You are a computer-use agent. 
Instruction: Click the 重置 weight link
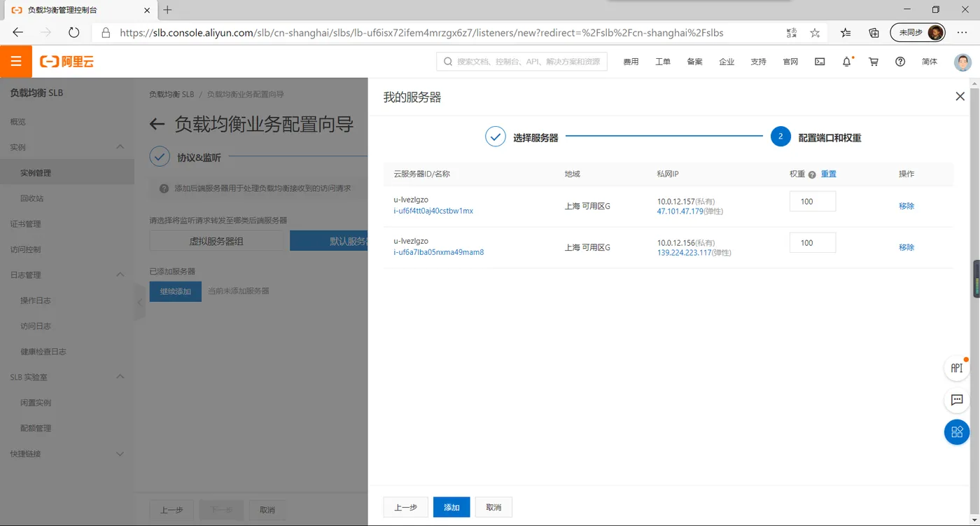829,174
